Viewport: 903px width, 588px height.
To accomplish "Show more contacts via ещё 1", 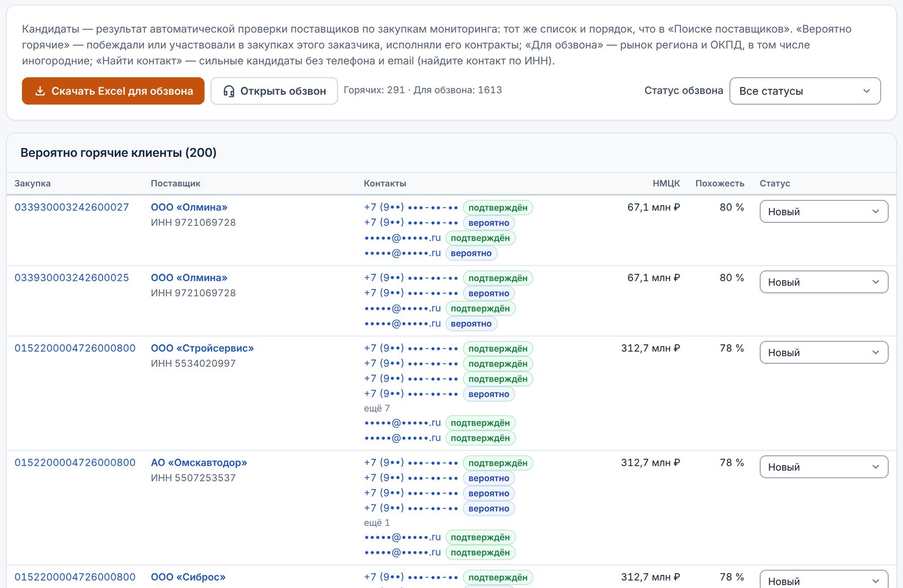I will (x=377, y=523).
